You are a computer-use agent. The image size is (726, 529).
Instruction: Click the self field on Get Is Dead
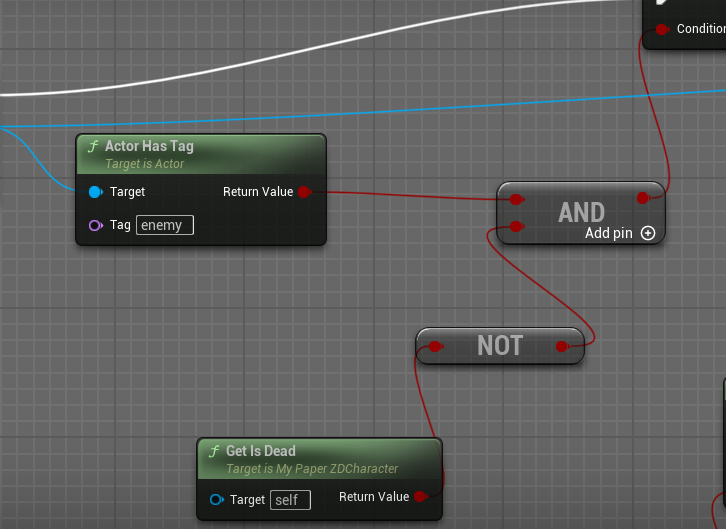[x=290, y=500]
